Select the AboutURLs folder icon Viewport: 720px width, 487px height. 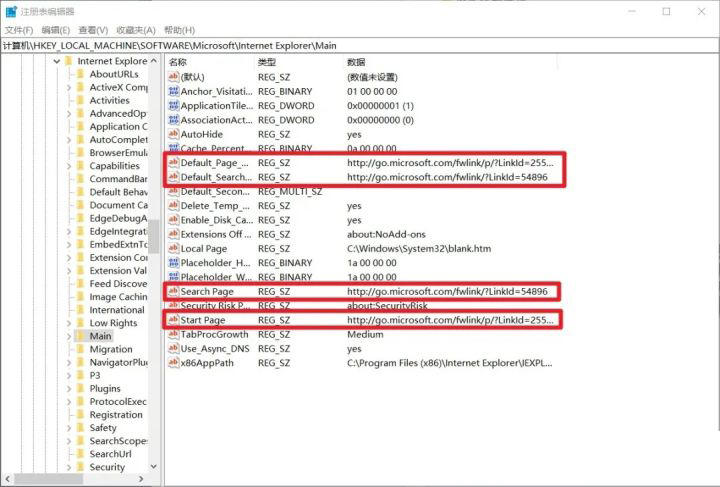(x=80, y=74)
